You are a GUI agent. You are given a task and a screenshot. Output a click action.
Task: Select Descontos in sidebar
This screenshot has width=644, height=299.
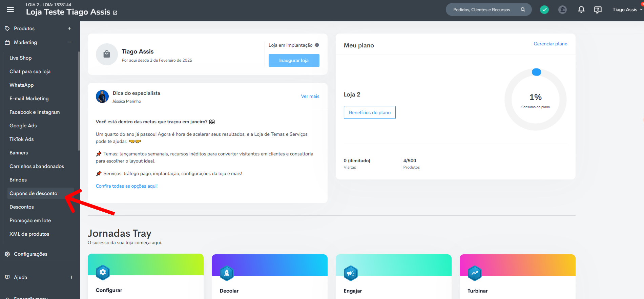click(x=22, y=207)
